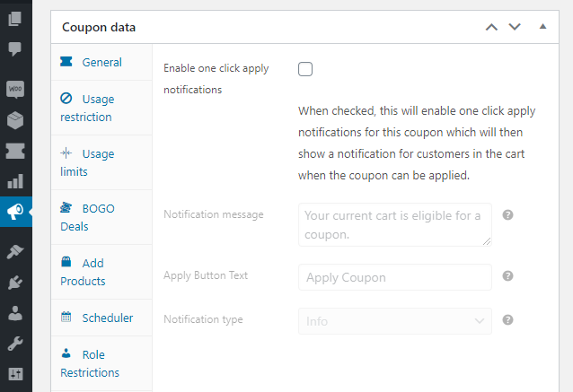Screen dimensions: 573x392
Task: Move Coupon data panel up
Action: click(491, 27)
